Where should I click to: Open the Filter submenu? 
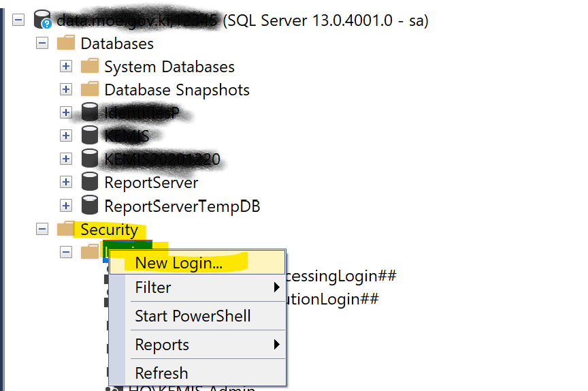point(153,287)
